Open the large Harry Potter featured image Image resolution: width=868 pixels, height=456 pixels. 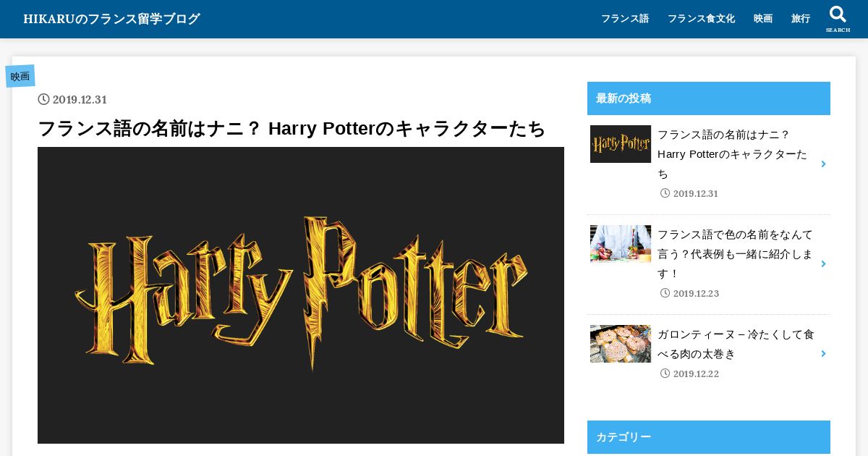point(301,295)
